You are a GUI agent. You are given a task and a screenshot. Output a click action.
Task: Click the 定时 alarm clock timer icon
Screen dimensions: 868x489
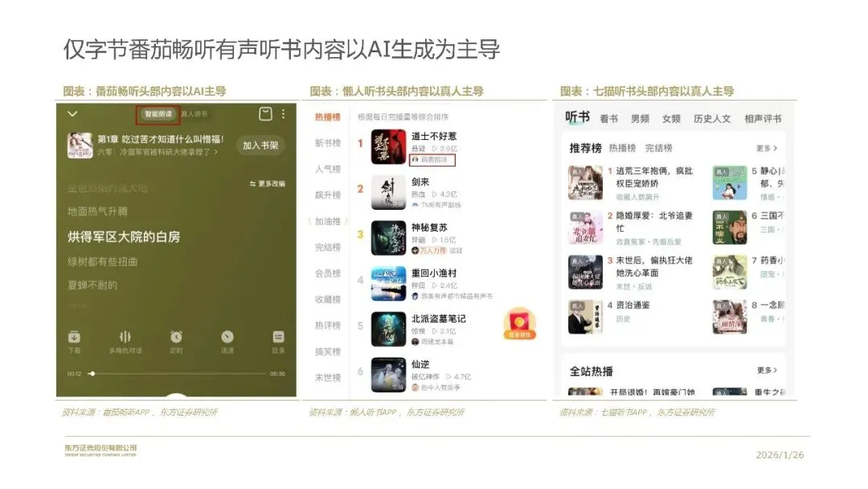(x=176, y=337)
